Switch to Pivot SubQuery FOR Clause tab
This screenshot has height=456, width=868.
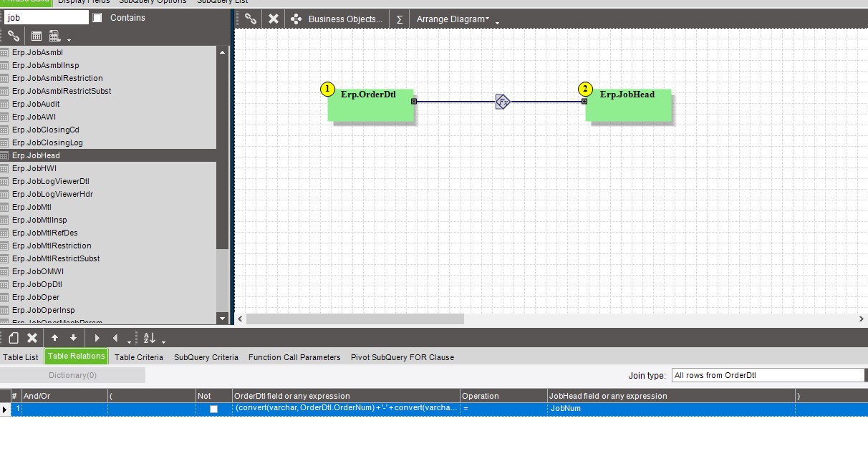pos(402,357)
